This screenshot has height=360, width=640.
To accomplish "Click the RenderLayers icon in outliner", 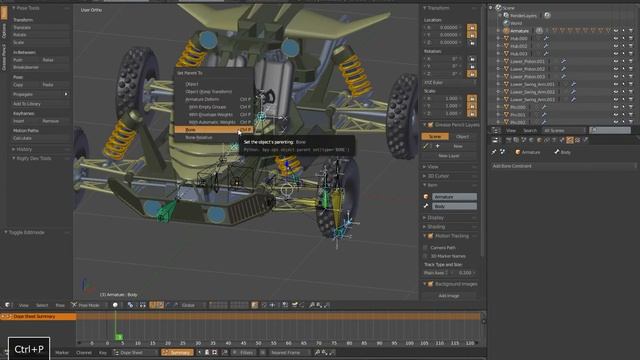I will click(506, 16).
